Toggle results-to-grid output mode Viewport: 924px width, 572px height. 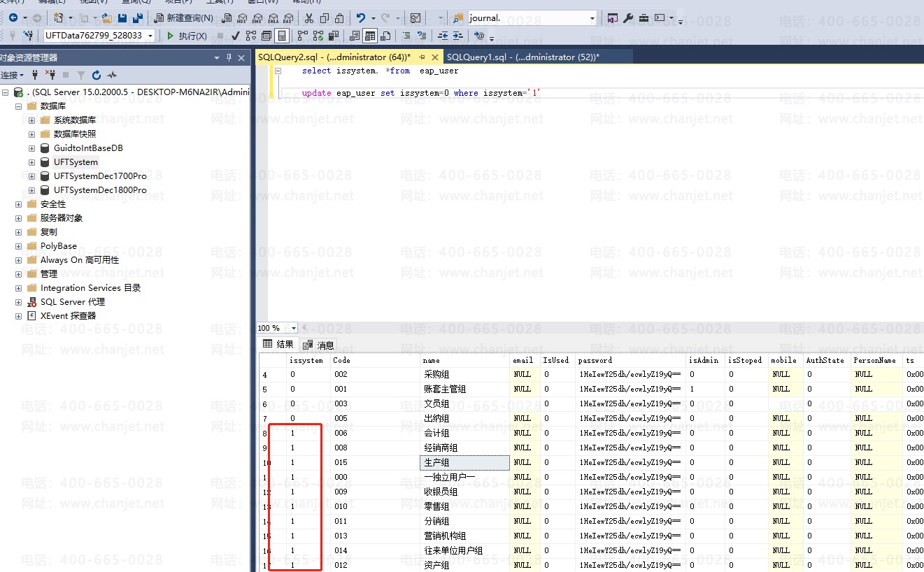click(369, 36)
